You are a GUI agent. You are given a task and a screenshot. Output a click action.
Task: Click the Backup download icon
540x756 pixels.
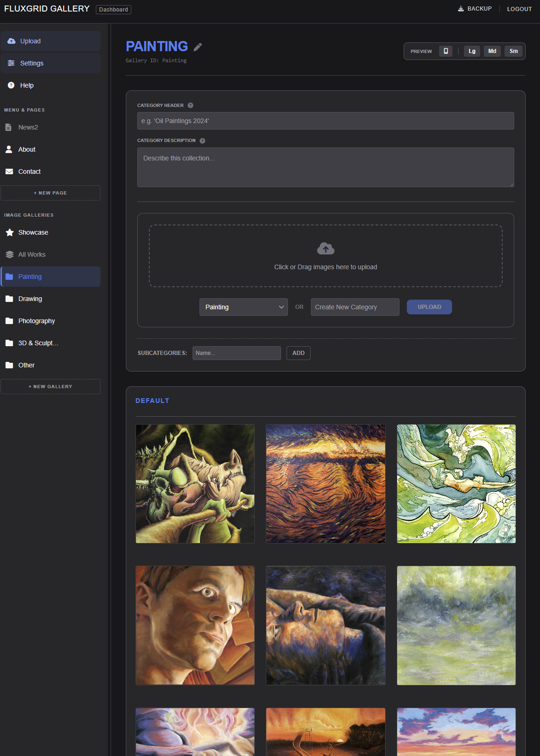coord(461,9)
